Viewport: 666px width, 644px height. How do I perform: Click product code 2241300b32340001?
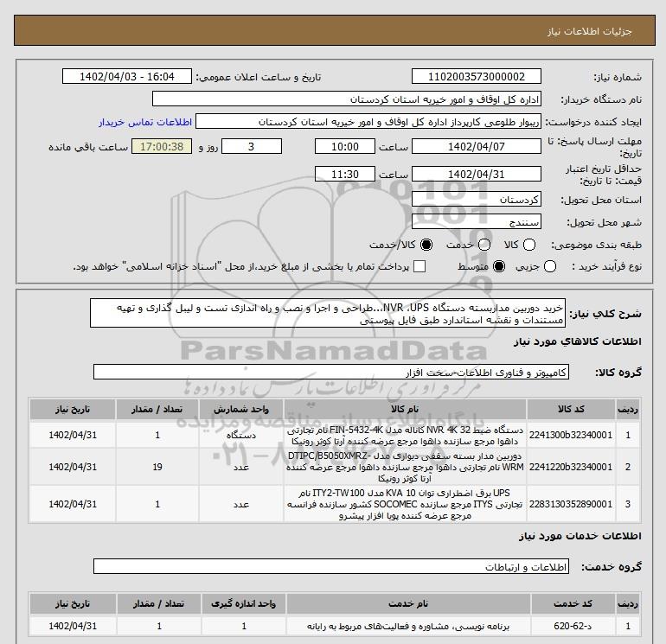point(571,435)
